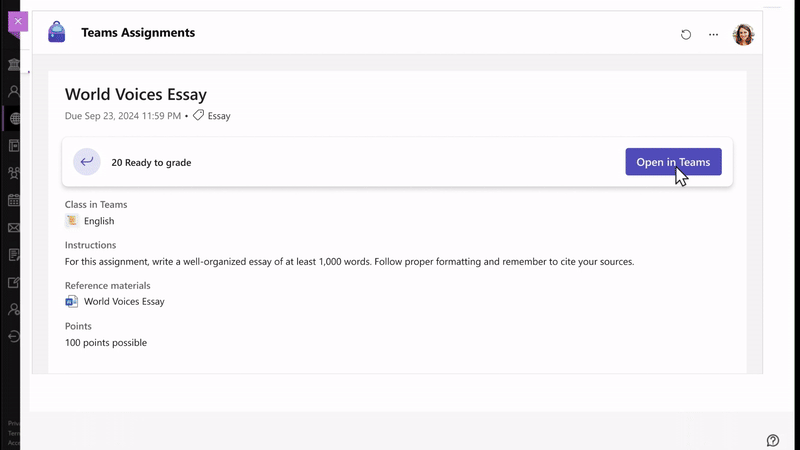The image size is (800, 450).
Task: Open the calendar icon in sidebar
Action: (14, 200)
